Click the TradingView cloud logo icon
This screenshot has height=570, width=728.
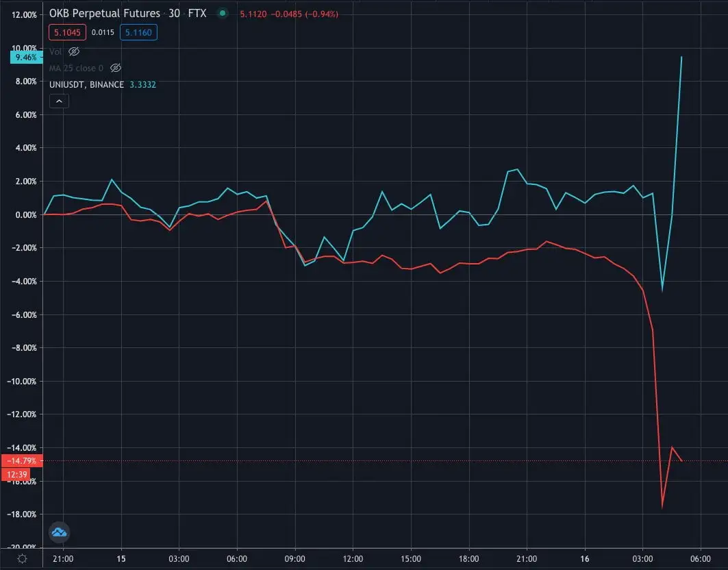click(59, 532)
